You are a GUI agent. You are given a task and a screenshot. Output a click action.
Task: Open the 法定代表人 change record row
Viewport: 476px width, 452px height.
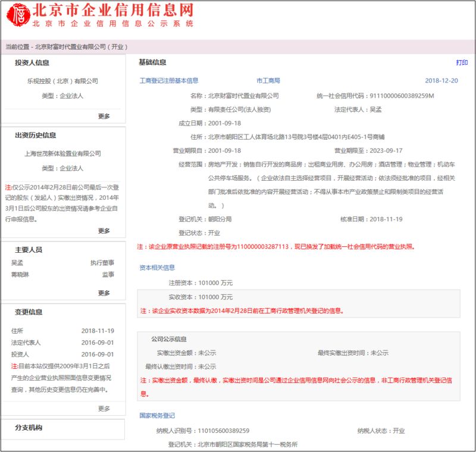coord(62,343)
